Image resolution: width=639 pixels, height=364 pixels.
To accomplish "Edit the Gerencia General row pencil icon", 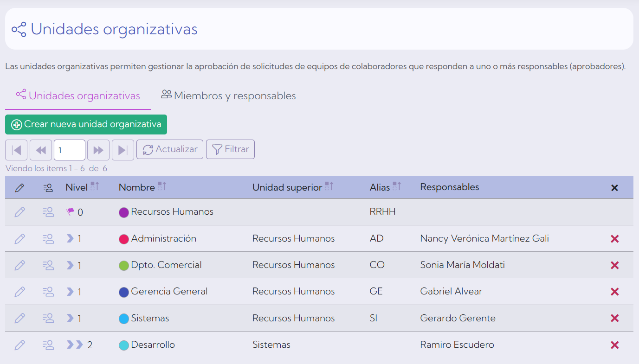I will click(19, 292).
